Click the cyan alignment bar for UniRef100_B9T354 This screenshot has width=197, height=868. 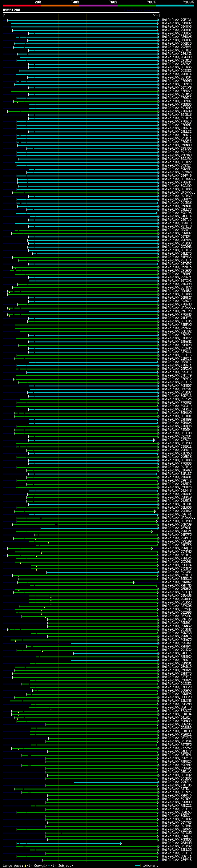(x=103, y=572)
